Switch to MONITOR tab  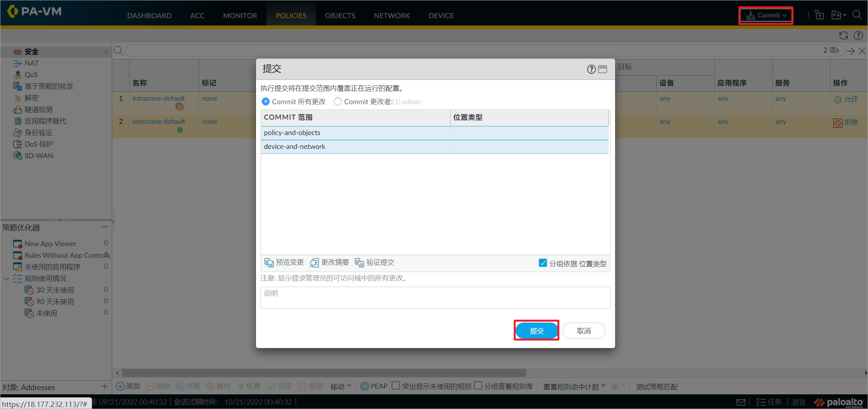[240, 15]
